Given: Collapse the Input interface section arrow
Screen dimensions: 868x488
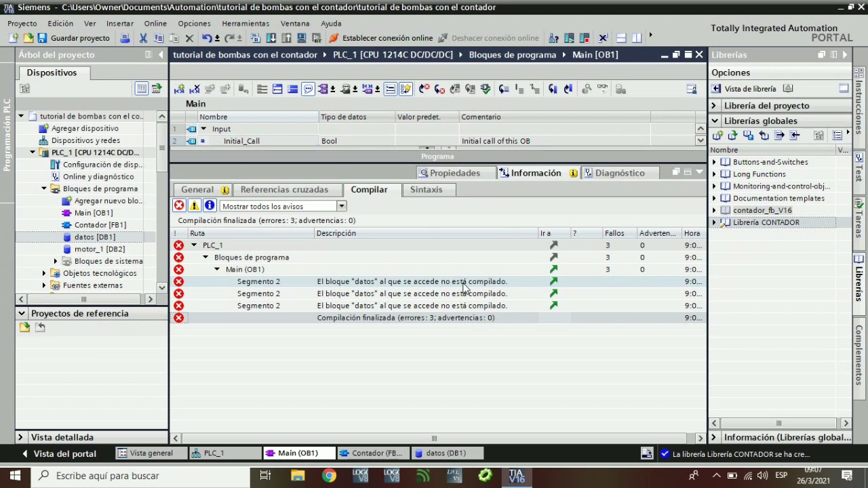Looking at the screenshot, I should point(203,129).
